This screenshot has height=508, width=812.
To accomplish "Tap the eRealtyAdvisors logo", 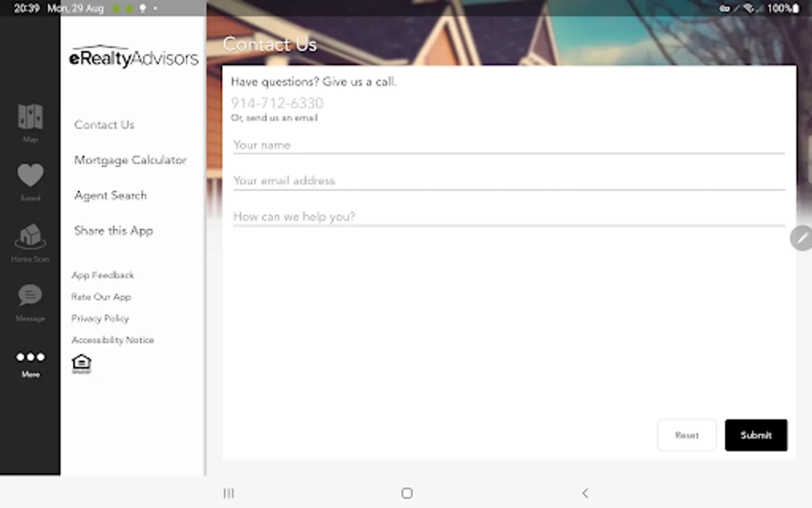I will click(134, 56).
